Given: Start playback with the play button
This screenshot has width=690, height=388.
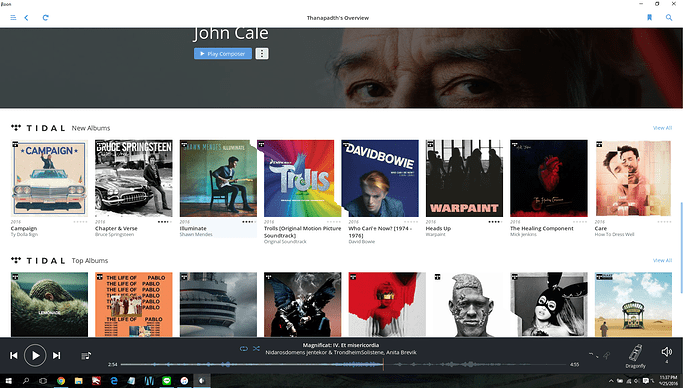Looking at the screenshot, I should point(35,355).
